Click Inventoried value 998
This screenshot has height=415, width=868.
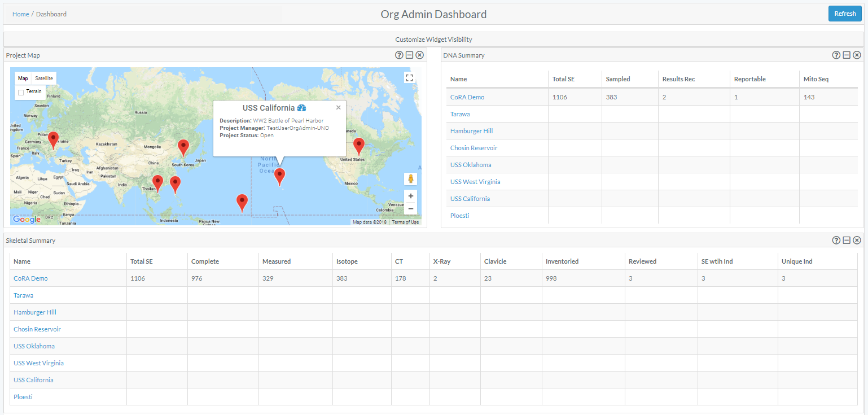click(551, 278)
